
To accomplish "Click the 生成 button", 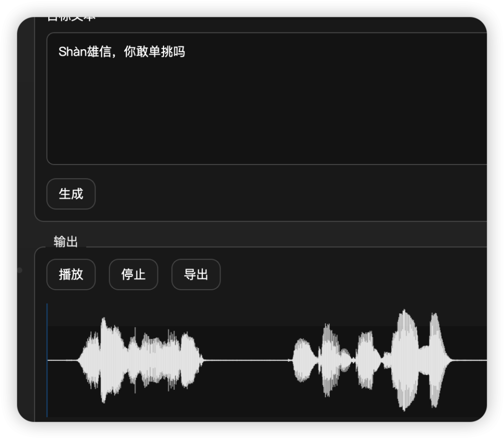I will point(71,194).
